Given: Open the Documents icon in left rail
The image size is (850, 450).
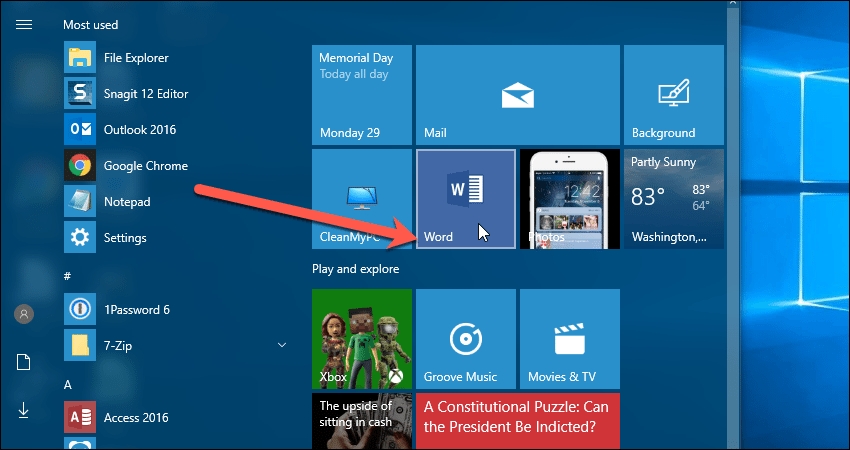Looking at the screenshot, I should click(x=24, y=362).
